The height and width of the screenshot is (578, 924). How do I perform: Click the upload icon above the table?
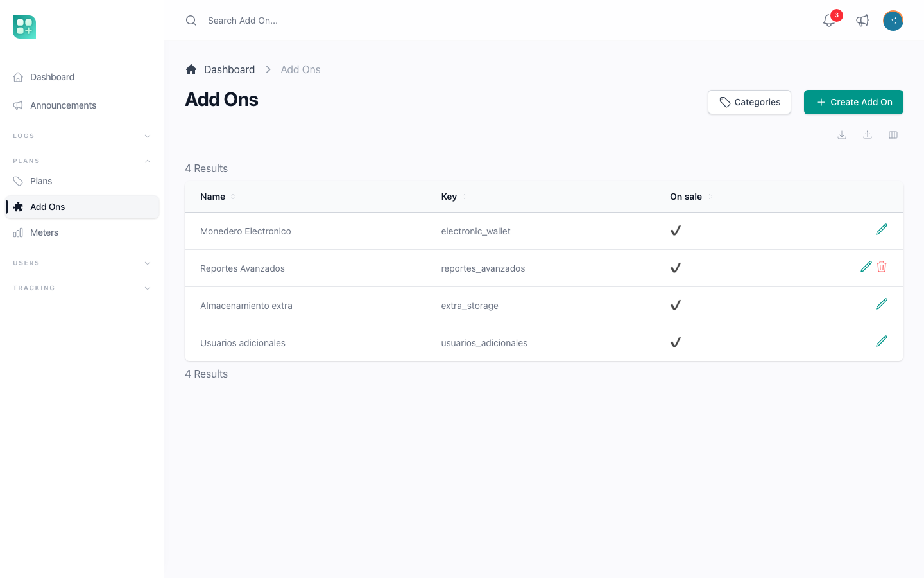[868, 135]
